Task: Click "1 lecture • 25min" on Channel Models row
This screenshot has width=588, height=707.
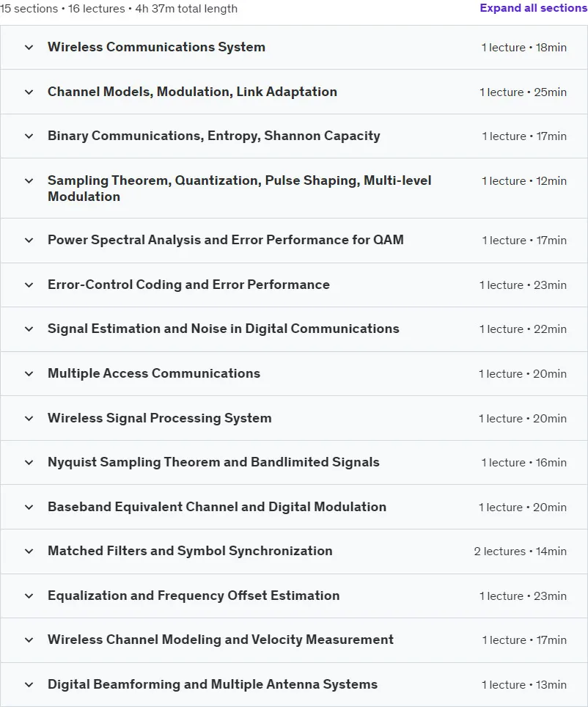Action: [523, 92]
